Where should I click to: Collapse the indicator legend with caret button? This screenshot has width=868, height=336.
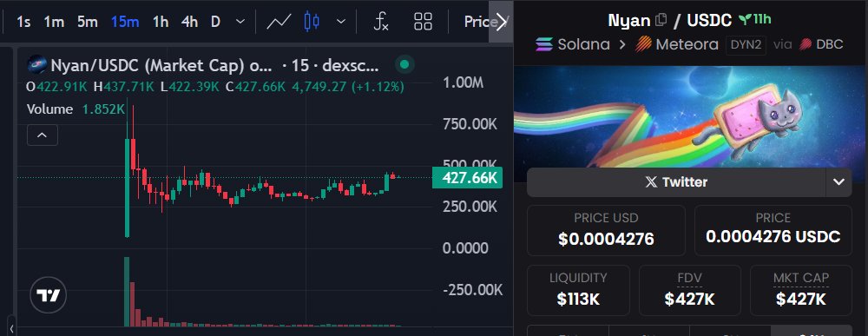pyautogui.click(x=43, y=135)
